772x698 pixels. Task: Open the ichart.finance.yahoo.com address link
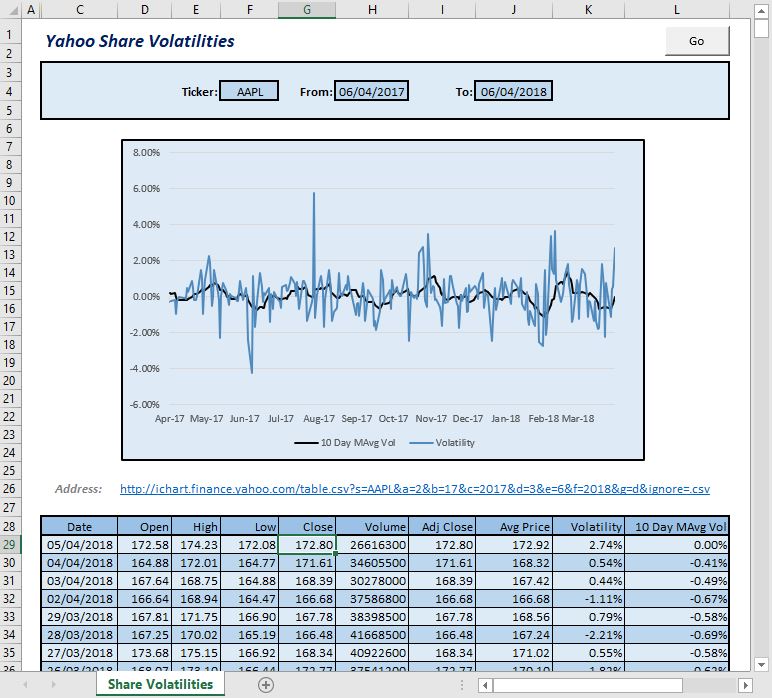415,489
